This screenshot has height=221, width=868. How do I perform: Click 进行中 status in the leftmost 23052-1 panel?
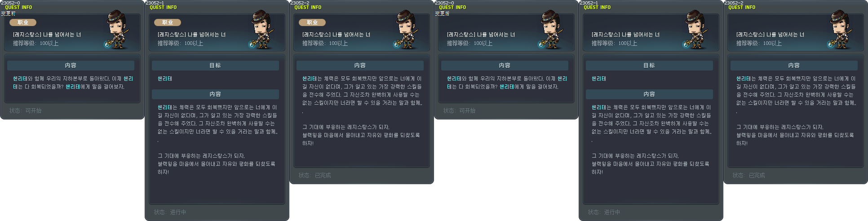[x=178, y=212]
